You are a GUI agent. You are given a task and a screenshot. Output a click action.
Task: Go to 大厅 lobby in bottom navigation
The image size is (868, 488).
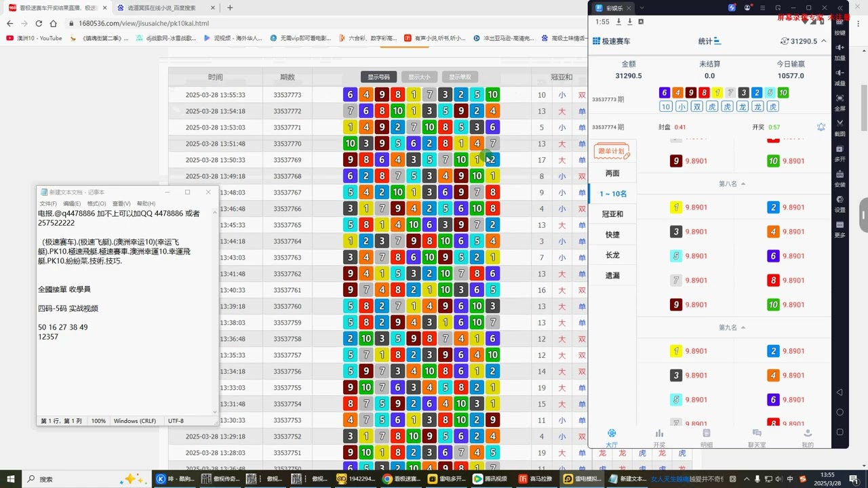point(612,438)
